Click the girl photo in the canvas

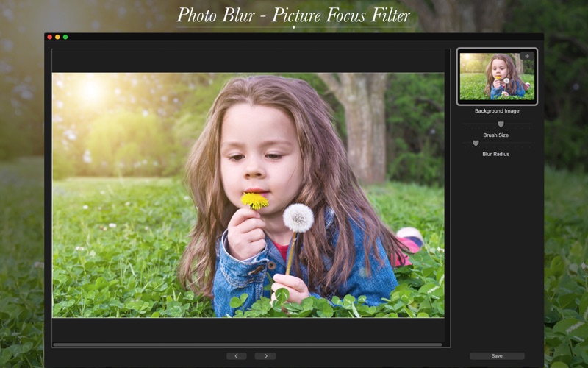(248, 195)
